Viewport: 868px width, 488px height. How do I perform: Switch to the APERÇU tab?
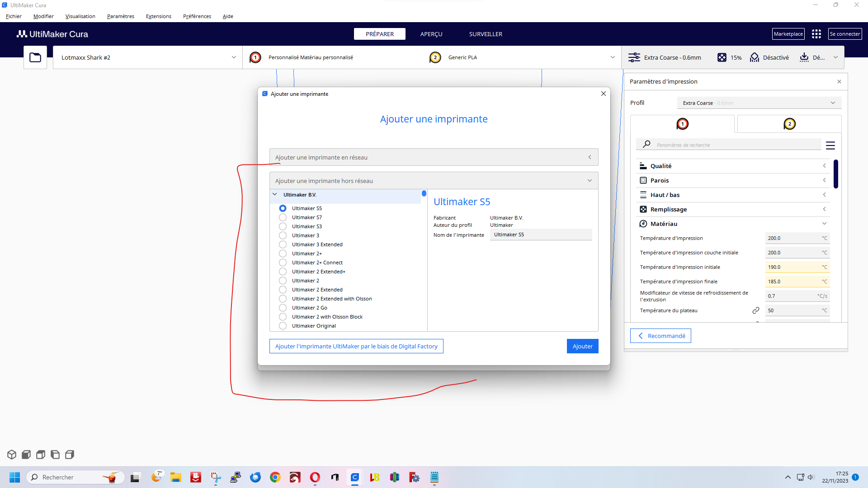431,34
